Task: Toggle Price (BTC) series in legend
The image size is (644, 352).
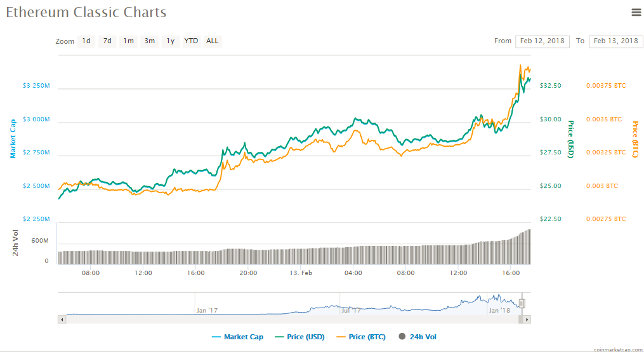Action: click(x=361, y=337)
